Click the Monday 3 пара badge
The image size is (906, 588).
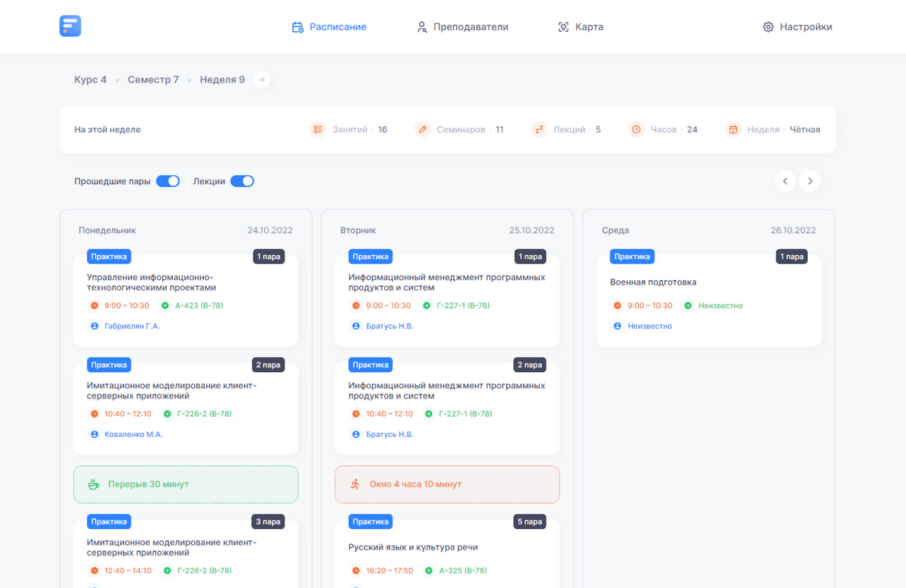pos(268,522)
